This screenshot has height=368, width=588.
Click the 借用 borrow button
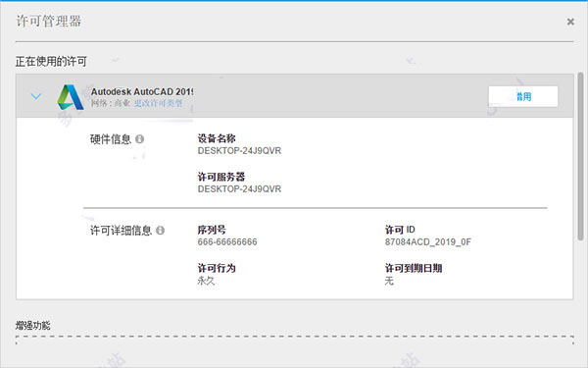click(x=523, y=96)
